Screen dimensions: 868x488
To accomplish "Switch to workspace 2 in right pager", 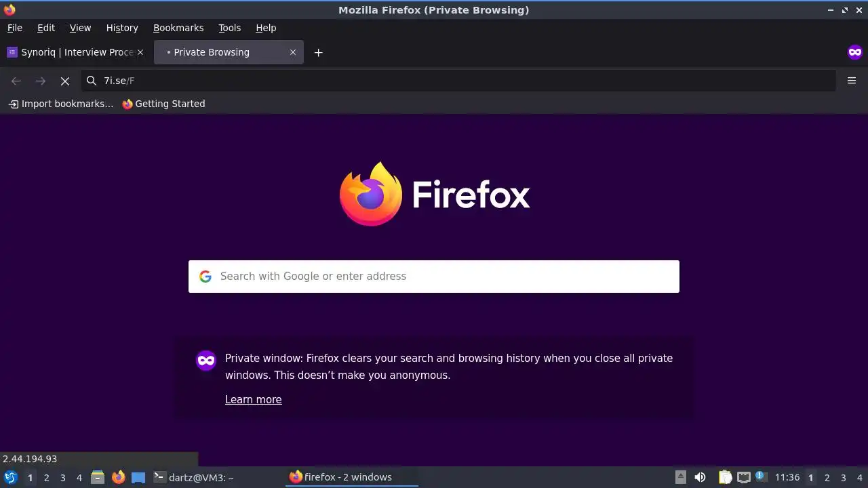I will tap(827, 478).
